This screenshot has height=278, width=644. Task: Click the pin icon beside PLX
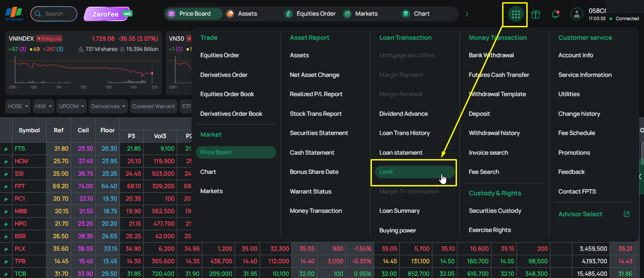(x=6, y=249)
